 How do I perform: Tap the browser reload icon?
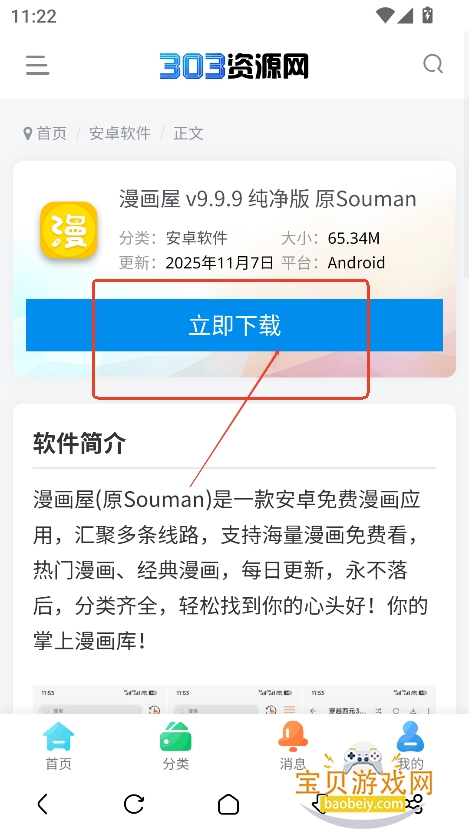click(134, 804)
